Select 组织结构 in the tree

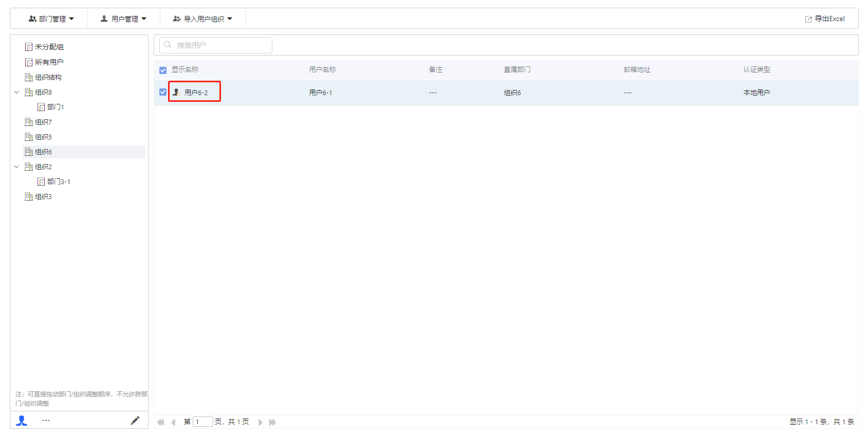48,77
